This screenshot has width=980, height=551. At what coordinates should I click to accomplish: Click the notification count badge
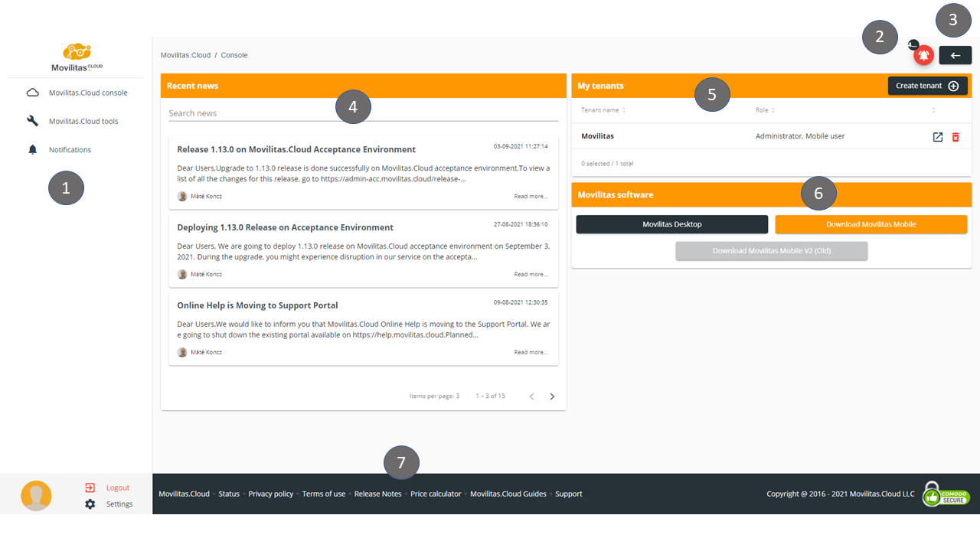pyautogui.click(x=913, y=44)
